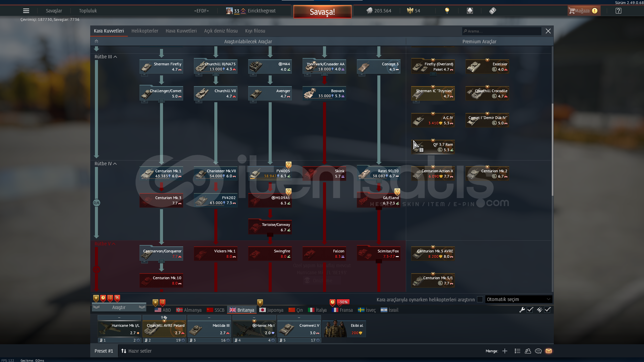This screenshot has height=362, width=644.
Task: Open the friends contacts icon
Action: [528, 351]
